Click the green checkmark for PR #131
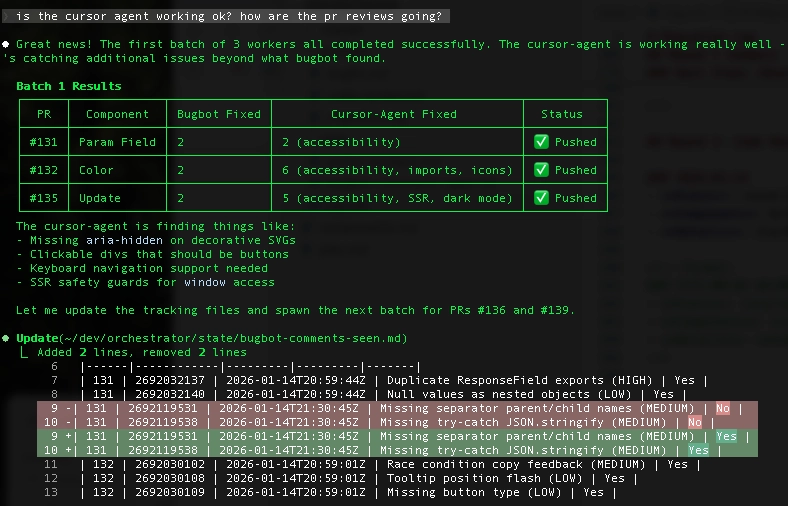The image size is (788, 506). 541,142
